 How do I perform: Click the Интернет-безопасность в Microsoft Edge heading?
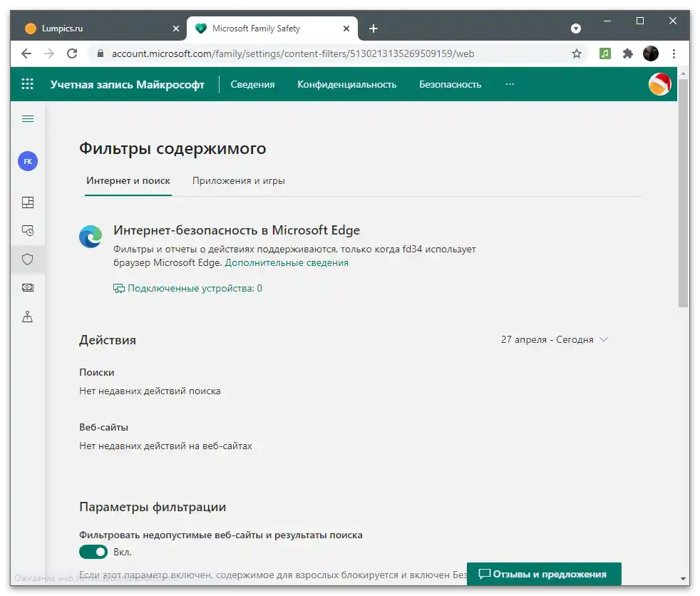237,230
